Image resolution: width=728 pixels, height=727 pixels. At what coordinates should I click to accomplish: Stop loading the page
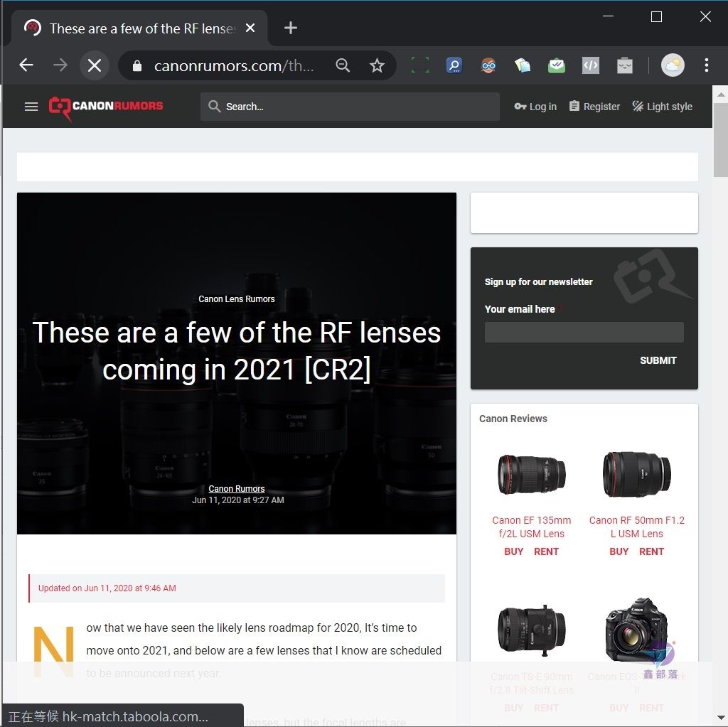tap(95, 65)
